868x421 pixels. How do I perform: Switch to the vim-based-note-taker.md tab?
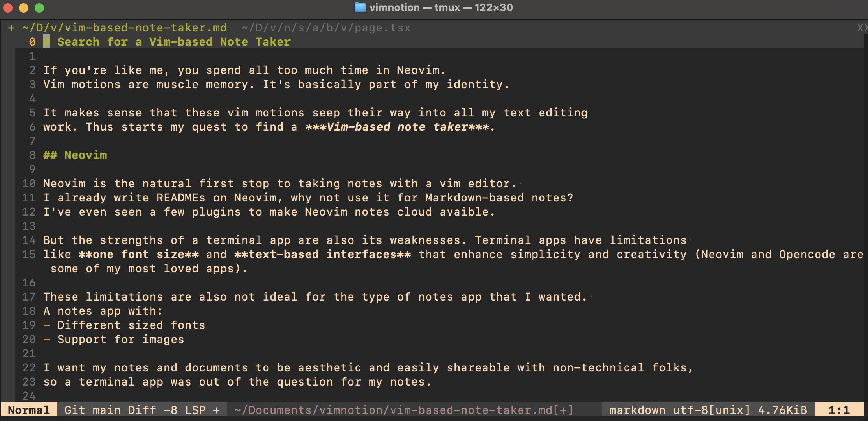point(124,28)
